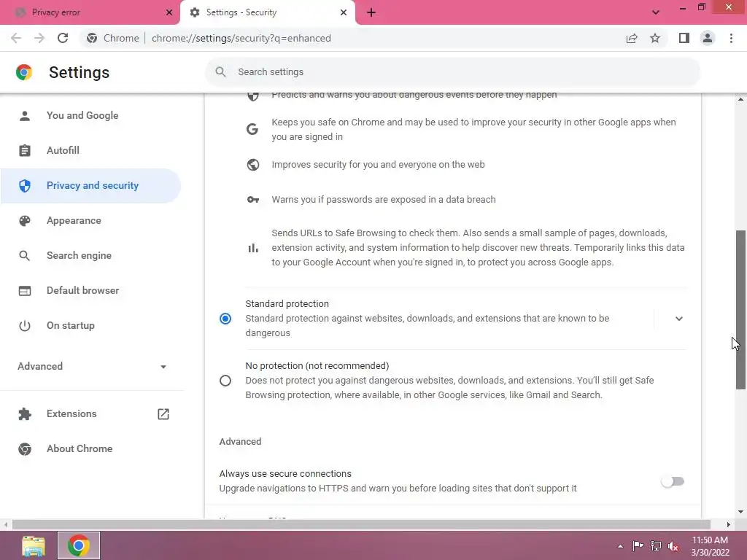The height and width of the screenshot is (560, 747).
Task: Click the muted volume tray icon
Action: pyautogui.click(x=673, y=546)
